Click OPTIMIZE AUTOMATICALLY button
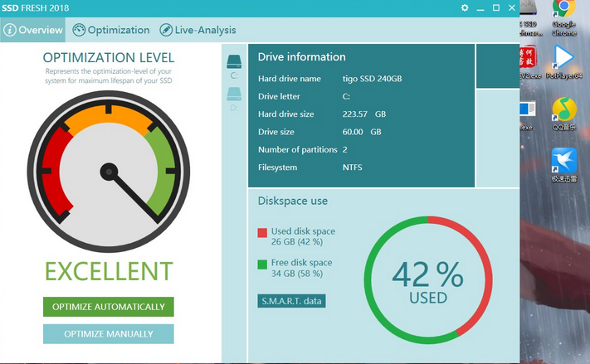Image resolution: width=590 pixels, height=364 pixels. [109, 307]
